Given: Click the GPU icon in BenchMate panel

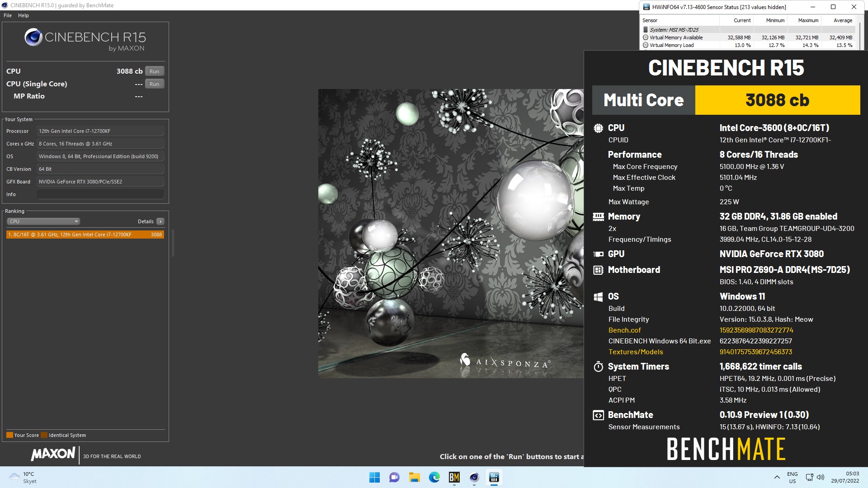Looking at the screenshot, I should coord(598,254).
